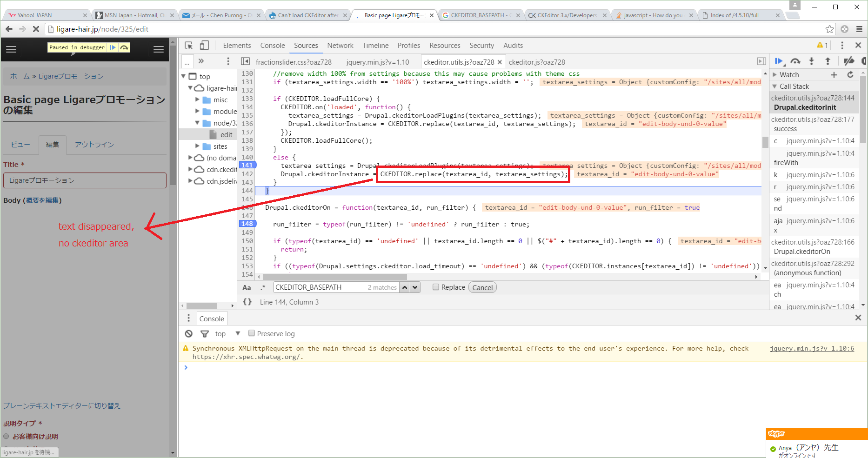
Task: Collapse the Call Stack section
Action: coord(775,86)
